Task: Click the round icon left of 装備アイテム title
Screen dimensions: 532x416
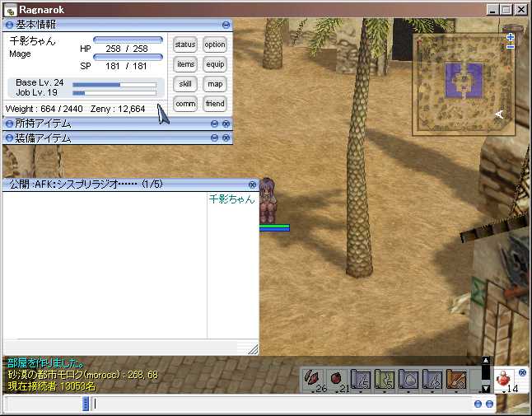Action: pyautogui.click(x=9, y=138)
